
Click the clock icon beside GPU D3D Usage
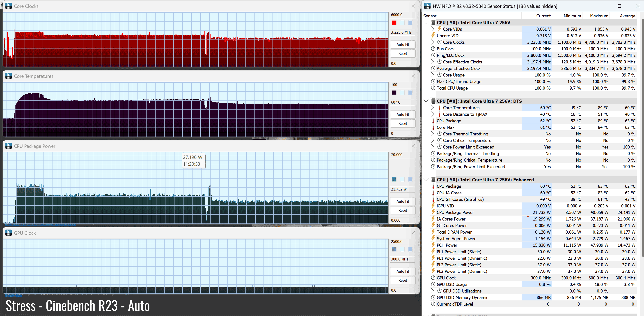tap(433, 284)
